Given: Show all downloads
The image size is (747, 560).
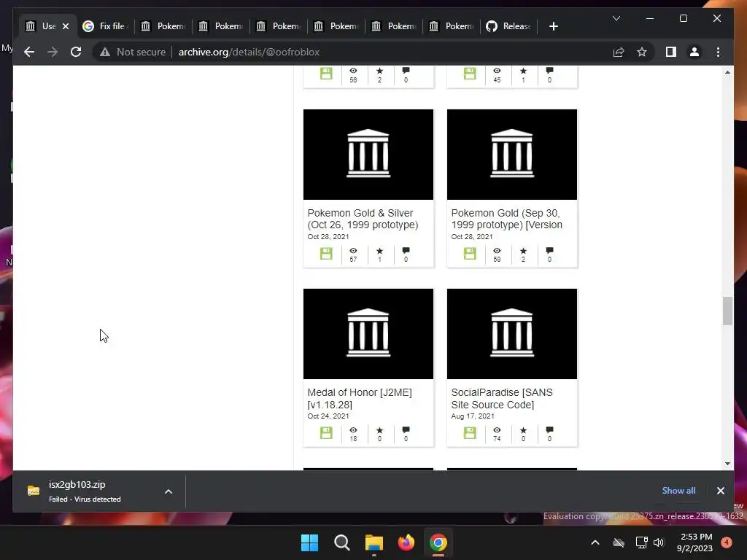Looking at the screenshot, I should tap(678, 491).
